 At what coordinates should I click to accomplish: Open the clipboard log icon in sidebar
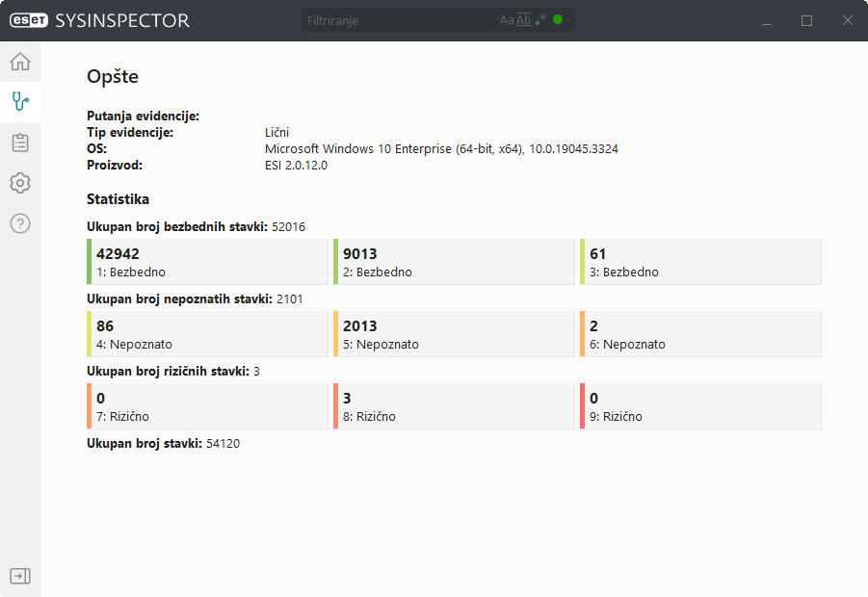coord(20,143)
